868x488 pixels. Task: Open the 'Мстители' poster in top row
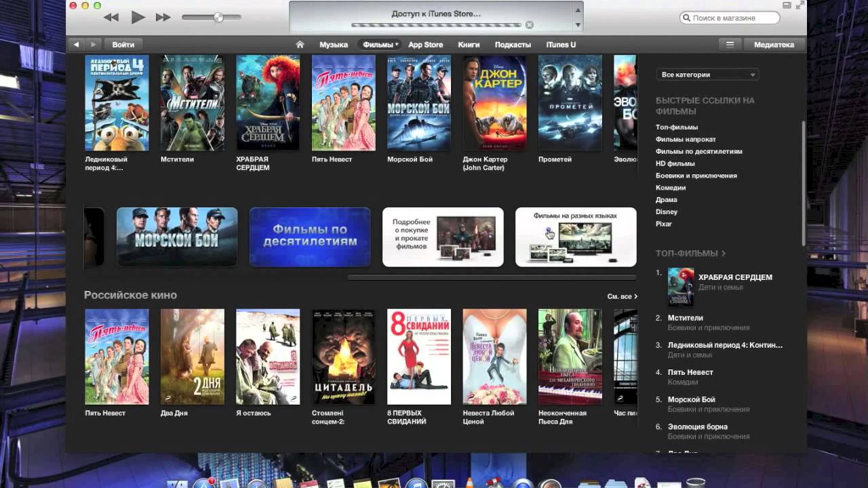[193, 103]
